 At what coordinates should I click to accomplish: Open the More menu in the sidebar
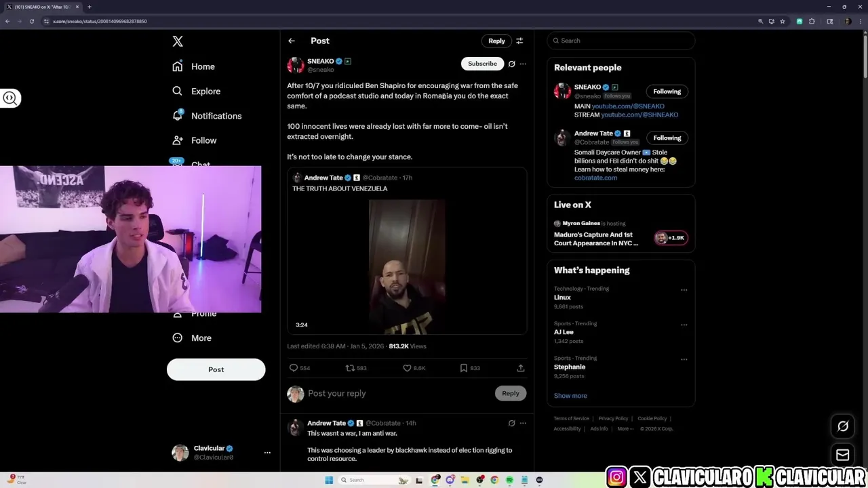(192, 338)
